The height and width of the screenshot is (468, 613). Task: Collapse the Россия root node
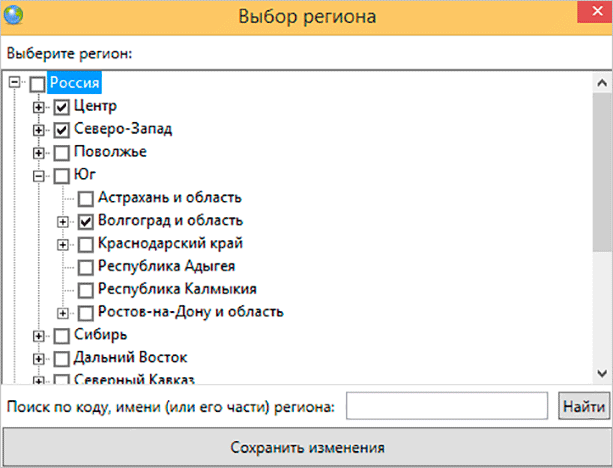coord(15,84)
